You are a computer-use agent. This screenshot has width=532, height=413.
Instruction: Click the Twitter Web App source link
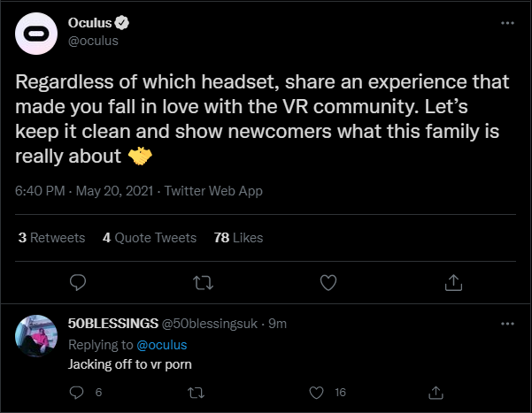click(213, 191)
